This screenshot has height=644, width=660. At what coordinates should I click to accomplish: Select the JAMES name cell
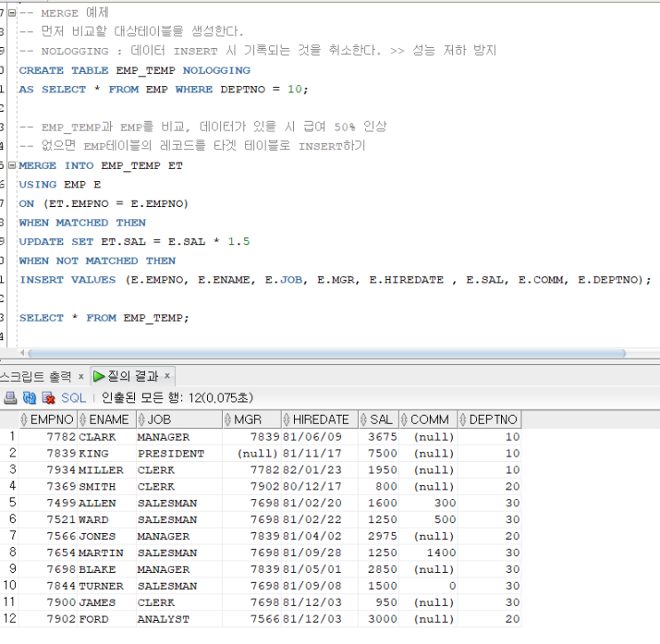(107, 602)
